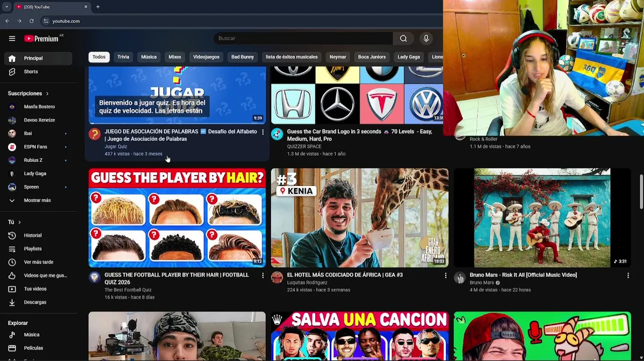Image resolution: width=644 pixels, height=361 pixels.
Task: Open a new browser tab
Action: click(98, 7)
